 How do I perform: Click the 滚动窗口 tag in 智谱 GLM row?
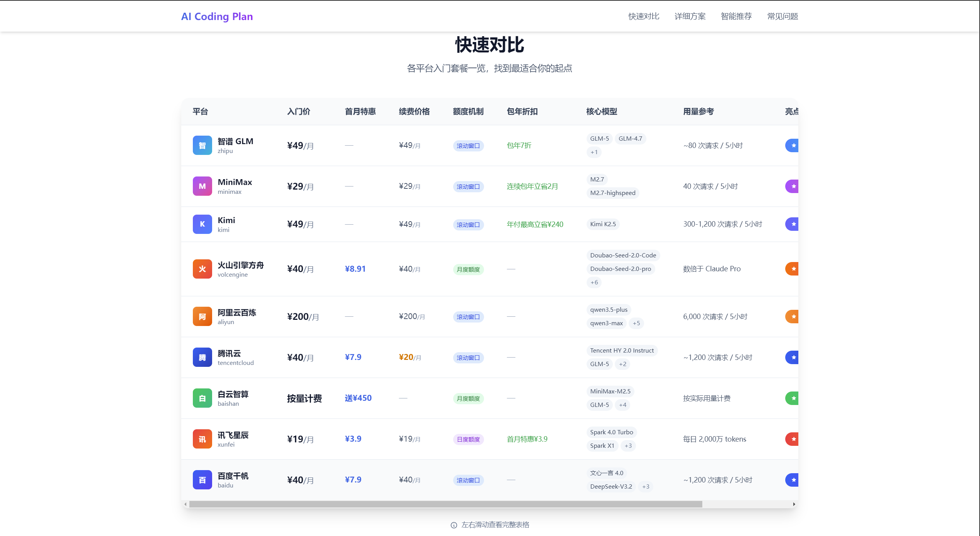tap(468, 146)
